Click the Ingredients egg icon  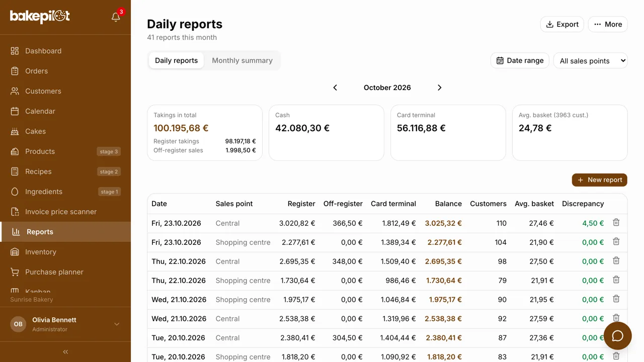[x=15, y=192]
